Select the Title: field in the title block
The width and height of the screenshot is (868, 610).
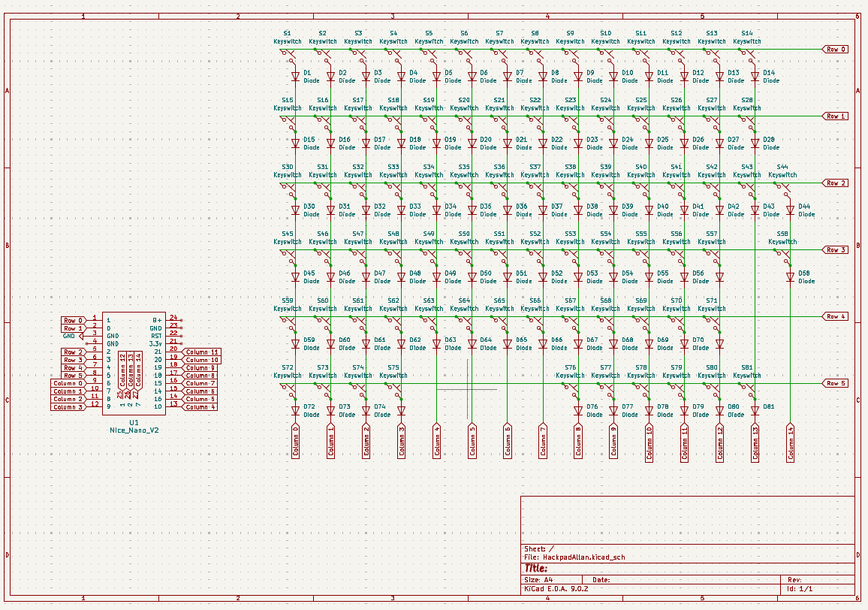(536, 568)
